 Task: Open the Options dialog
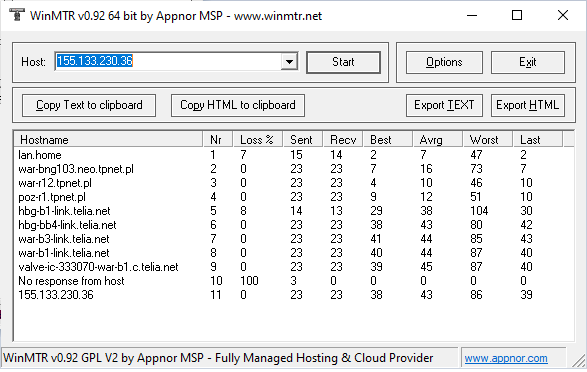[444, 62]
